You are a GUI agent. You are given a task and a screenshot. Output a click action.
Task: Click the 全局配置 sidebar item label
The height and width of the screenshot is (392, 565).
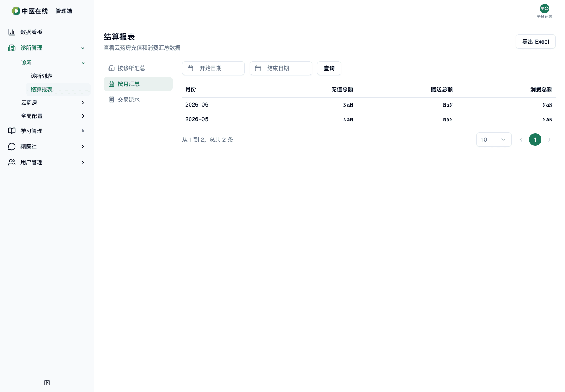pyautogui.click(x=32, y=116)
